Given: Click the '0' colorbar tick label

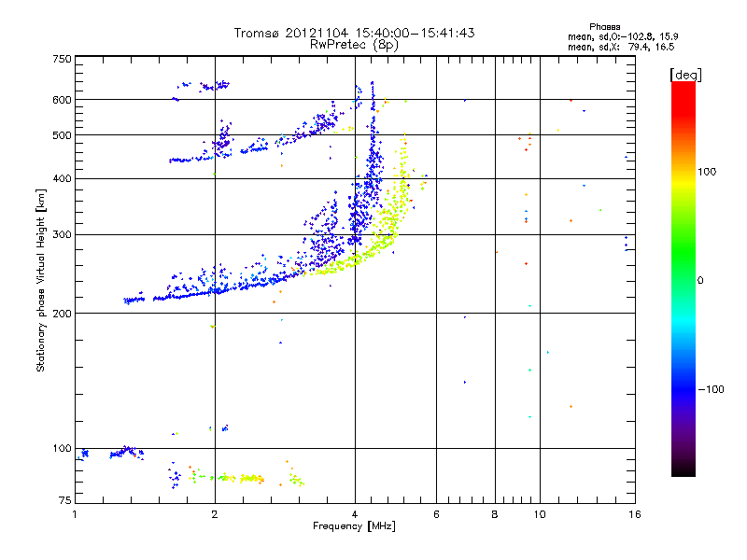Looking at the screenshot, I should [700, 281].
